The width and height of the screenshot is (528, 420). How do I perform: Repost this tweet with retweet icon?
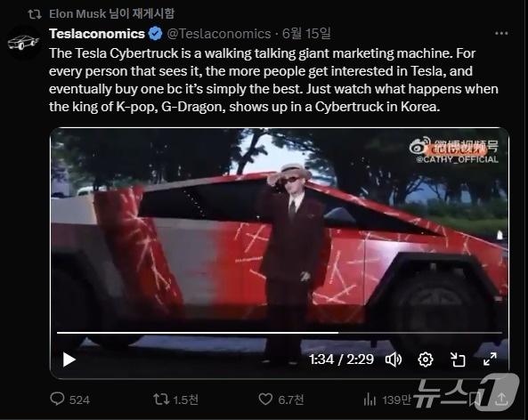(161, 400)
